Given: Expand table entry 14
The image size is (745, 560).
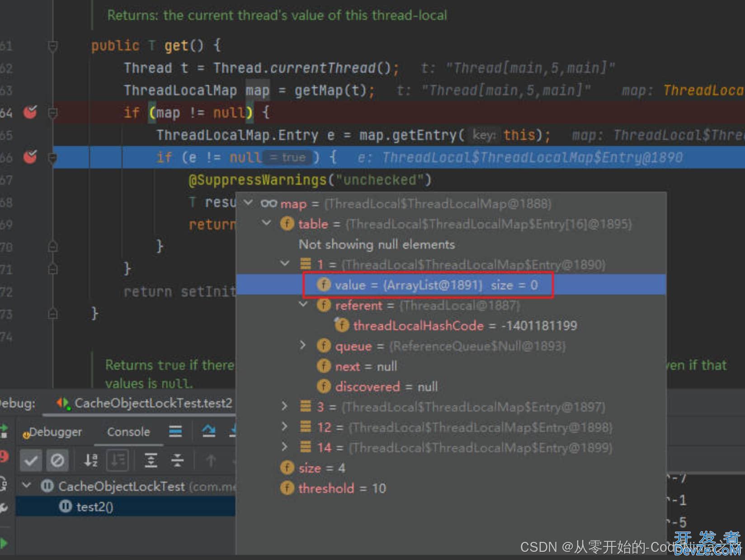Looking at the screenshot, I should [285, 447].
